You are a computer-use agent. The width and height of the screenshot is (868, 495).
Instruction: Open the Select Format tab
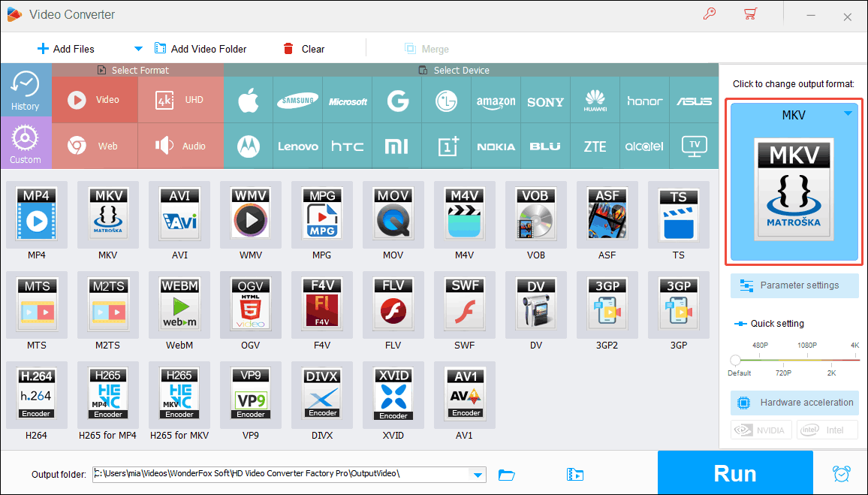pyautogui.click(x=138, y=69)
